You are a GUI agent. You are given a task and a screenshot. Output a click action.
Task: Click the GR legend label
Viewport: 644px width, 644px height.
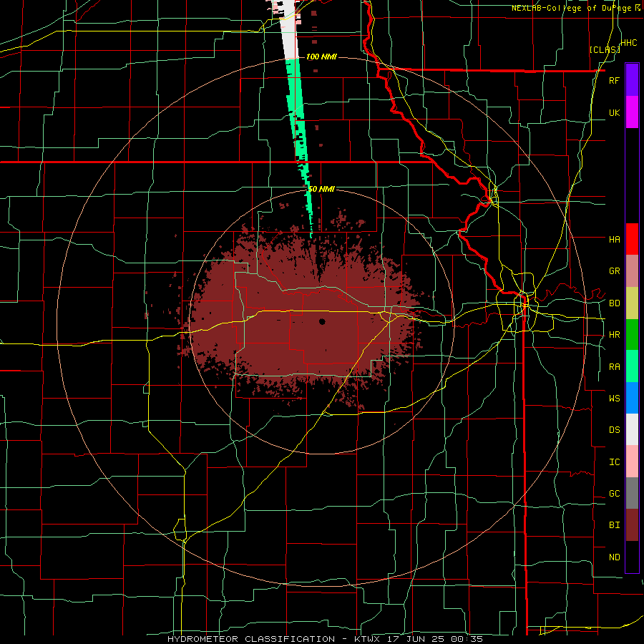pyautogui.click(x=614, y=271)
